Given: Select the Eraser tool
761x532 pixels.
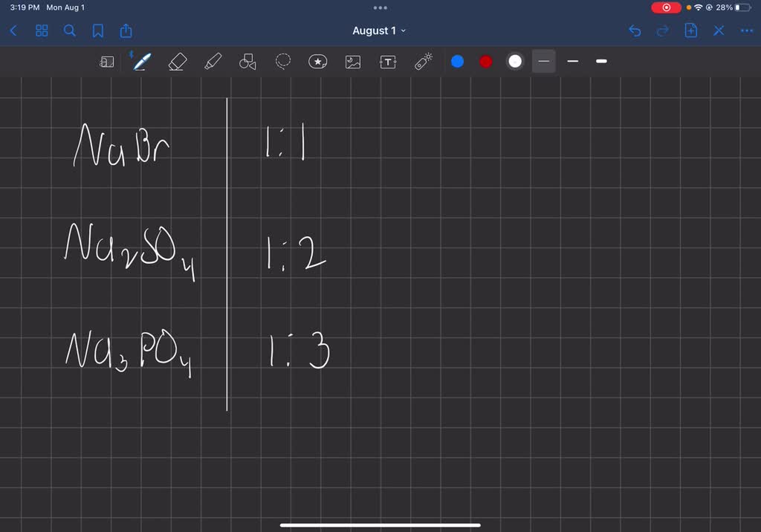Looking at the screenshot, I should (177, 62).
